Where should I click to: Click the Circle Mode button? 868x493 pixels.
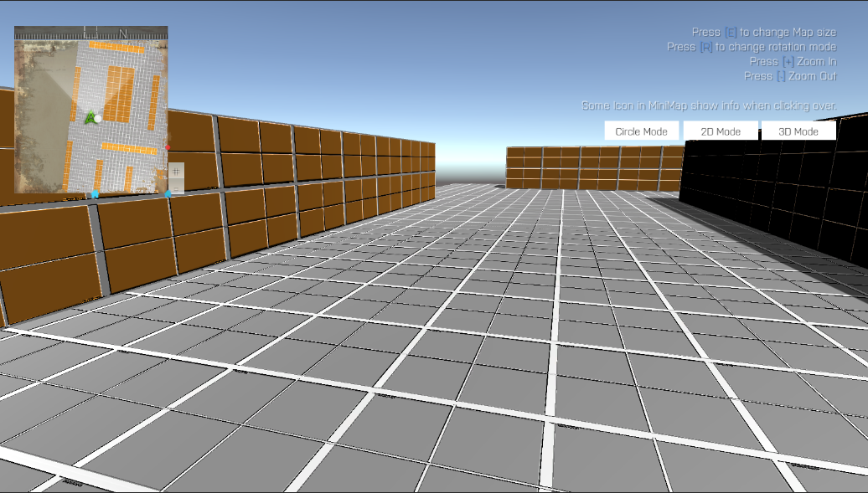(642, 131)
